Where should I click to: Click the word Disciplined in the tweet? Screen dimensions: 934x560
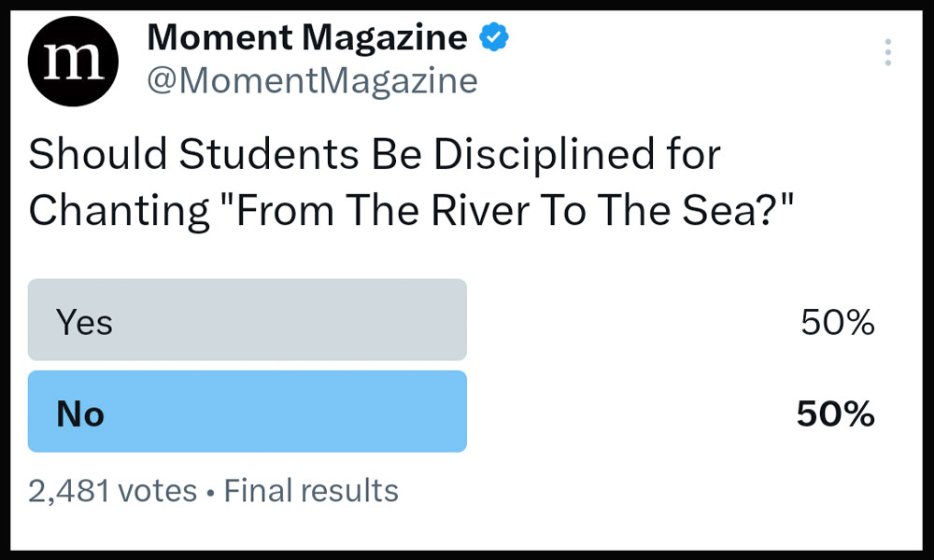pyautogui.click(x=544, y=155)
